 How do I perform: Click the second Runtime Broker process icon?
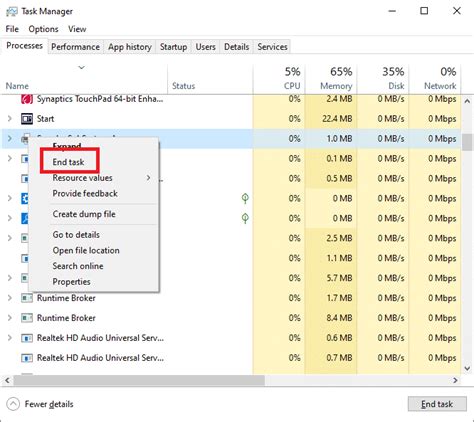click(x=27, y=318)
